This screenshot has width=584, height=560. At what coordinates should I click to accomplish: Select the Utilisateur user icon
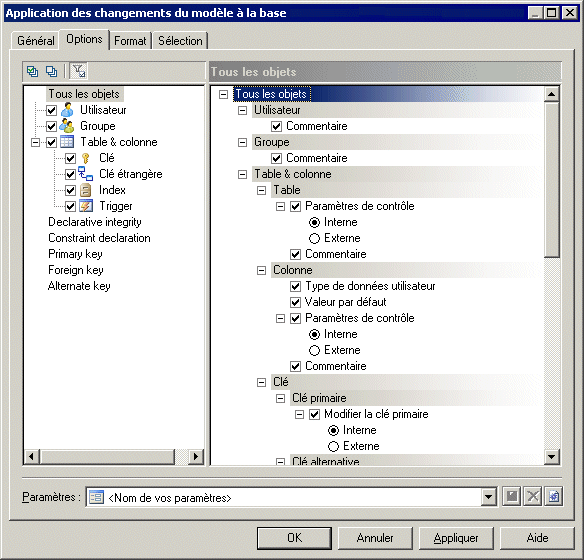coord(67,110)
